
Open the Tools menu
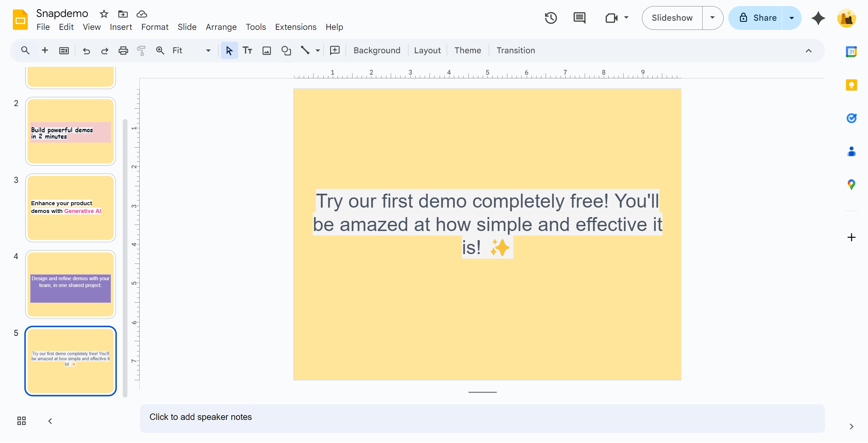coord(256,27)
